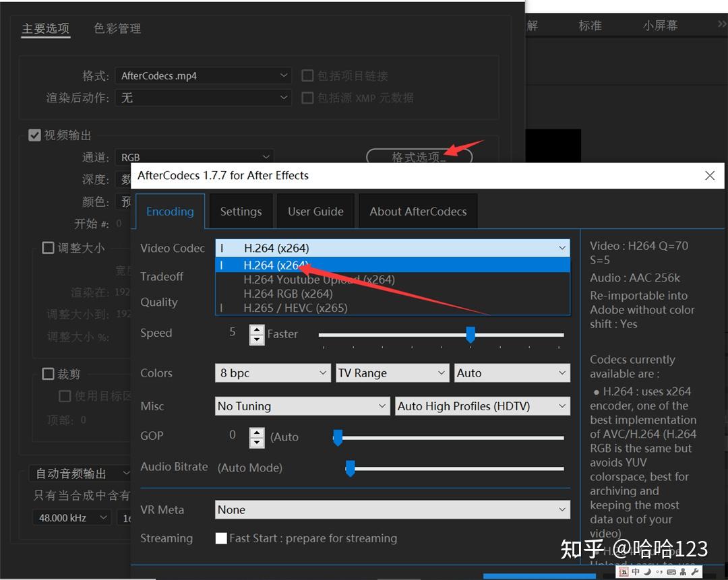Open the TV Range dropdown
The height and width of the screenshot is (580, 728).
392,373
